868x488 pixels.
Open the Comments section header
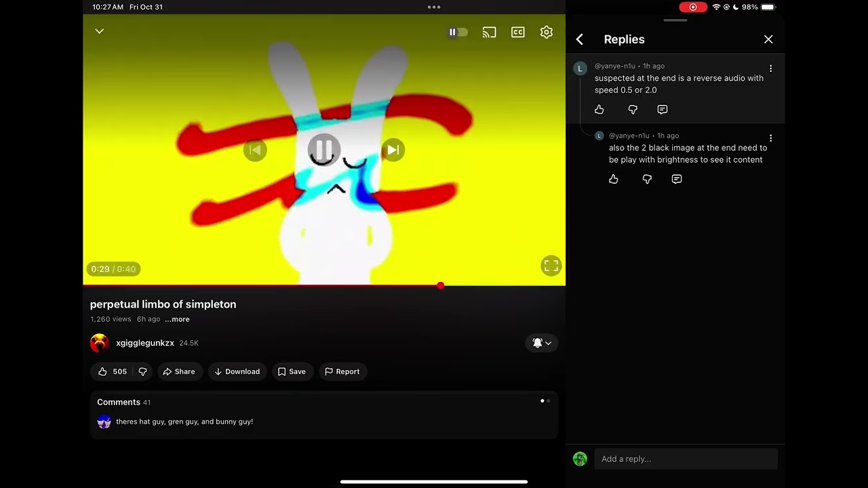[123, 402]
